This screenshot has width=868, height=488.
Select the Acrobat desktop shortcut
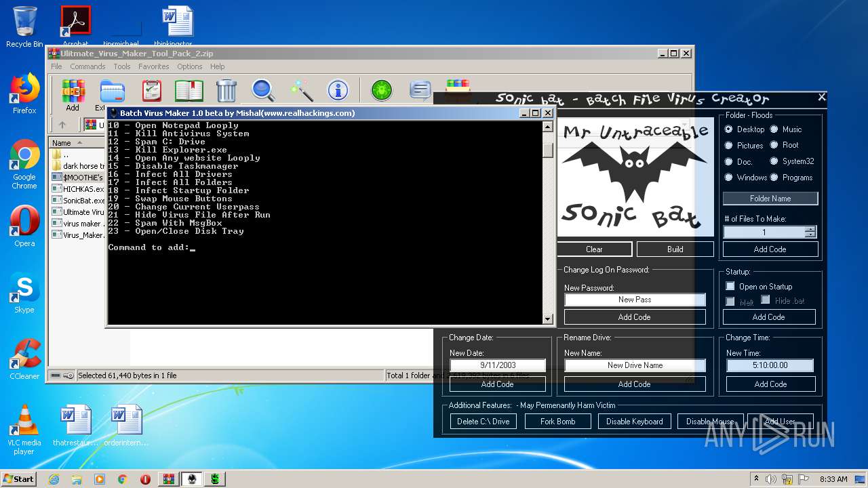75,27
